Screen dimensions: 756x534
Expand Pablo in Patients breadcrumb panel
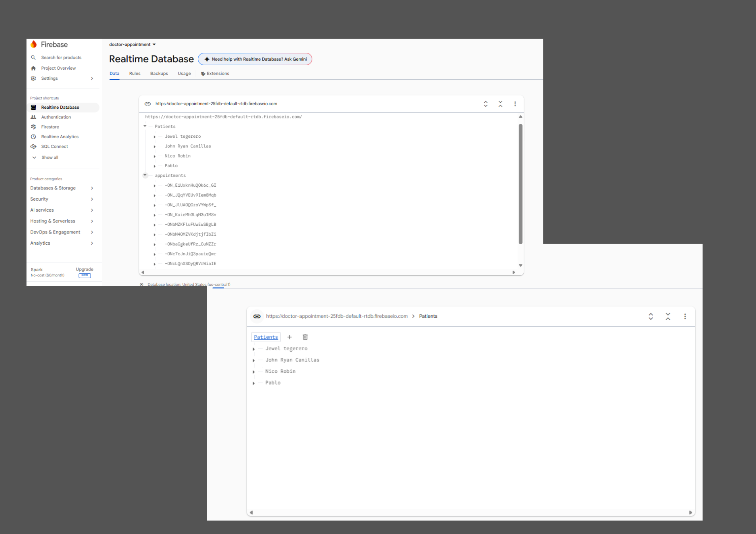click(254, 383)
